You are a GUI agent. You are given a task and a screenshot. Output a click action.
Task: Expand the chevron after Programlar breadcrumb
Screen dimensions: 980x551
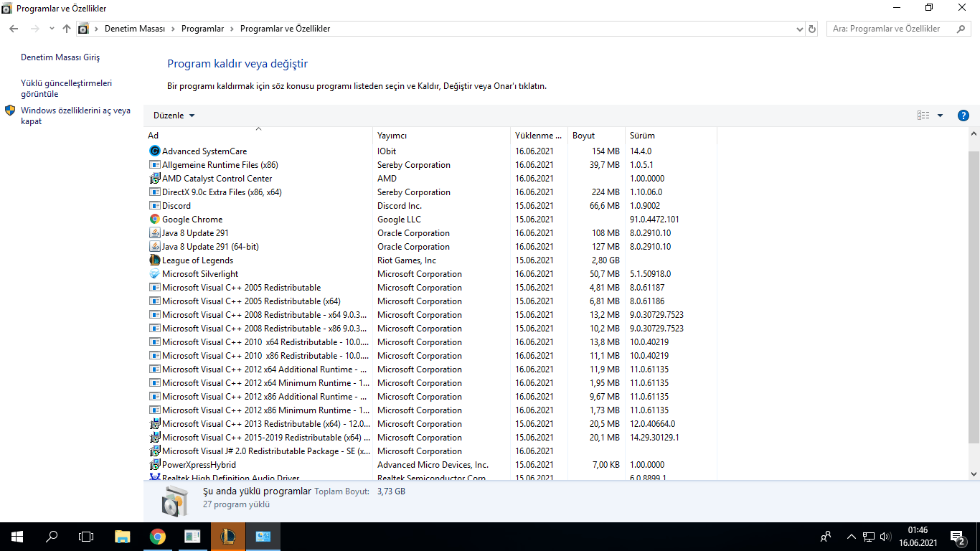coord(230,29)
